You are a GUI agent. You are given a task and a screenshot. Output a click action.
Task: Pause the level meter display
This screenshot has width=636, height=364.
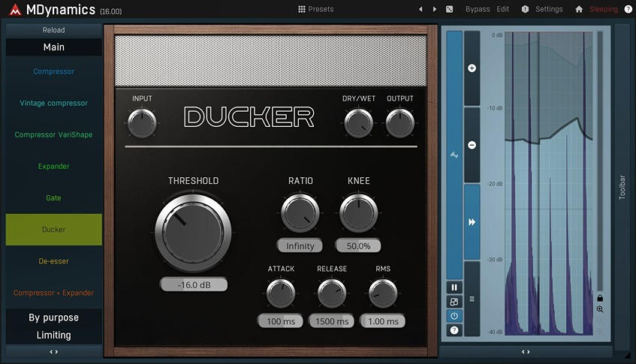click(x=454, y=287)
